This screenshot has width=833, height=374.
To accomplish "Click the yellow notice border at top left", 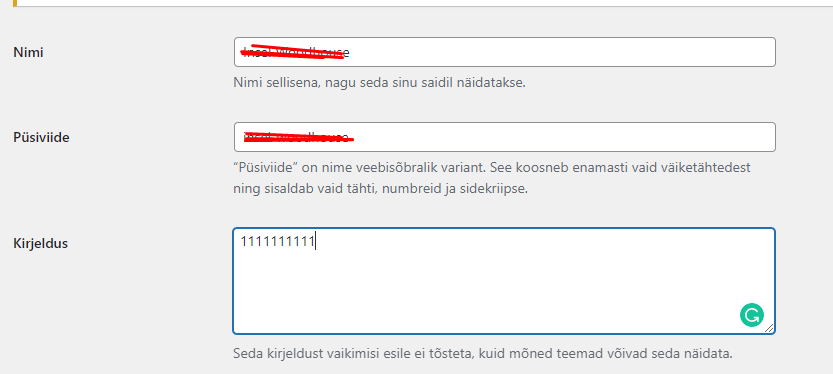I will 15,3.
